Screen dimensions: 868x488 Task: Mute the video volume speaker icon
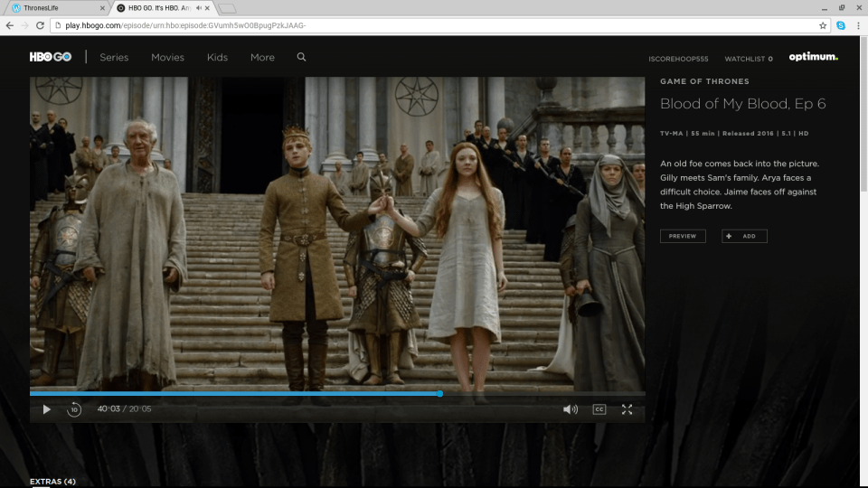[571, 409]
